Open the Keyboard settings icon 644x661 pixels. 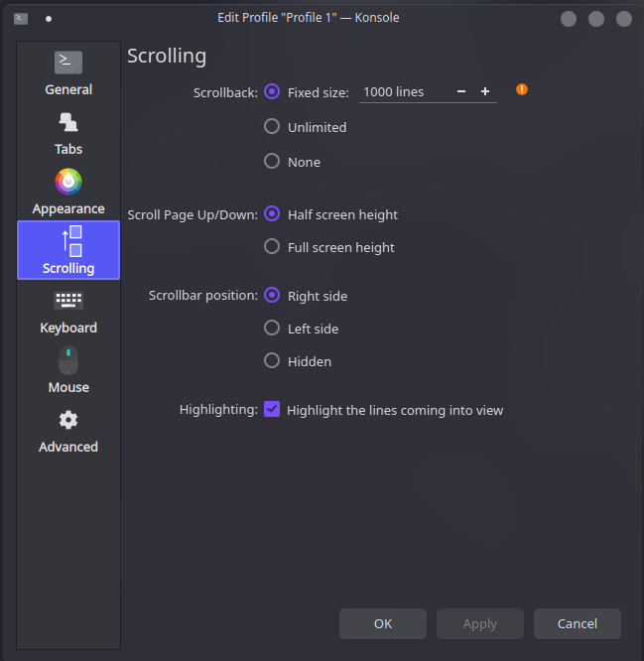[68, 301]
